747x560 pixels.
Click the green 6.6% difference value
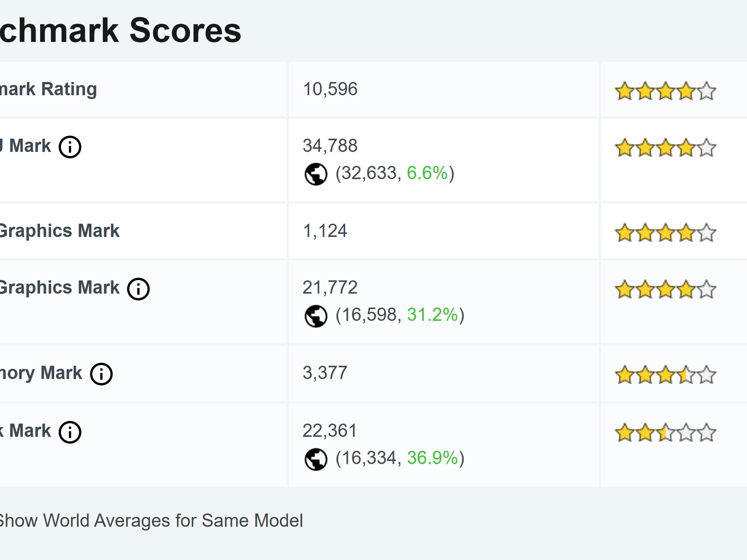tap(427, 173)
